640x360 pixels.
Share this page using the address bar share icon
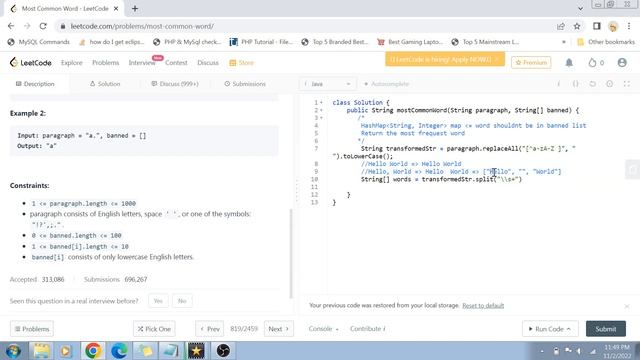(561, 26)
